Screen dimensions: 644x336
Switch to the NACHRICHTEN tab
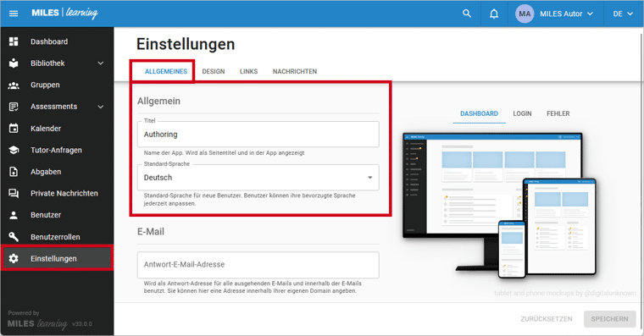(295, 71)
